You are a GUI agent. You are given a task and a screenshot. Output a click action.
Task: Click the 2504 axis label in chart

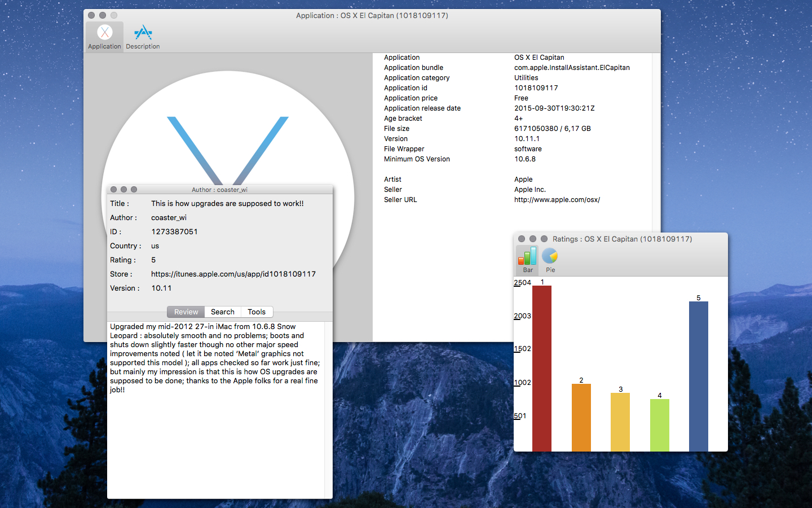pos(523,283)
